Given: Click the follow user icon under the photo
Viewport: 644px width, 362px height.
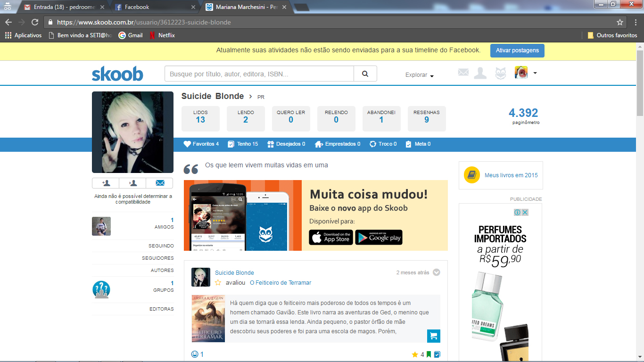Looking at the screenshot, I should click(132, 183).
